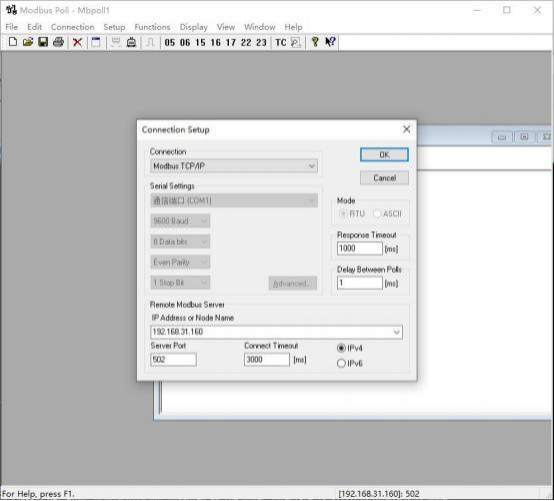Expand the IP Address or Node Name dropdown arrow
This screenshot has height=501, width=554.
(x=396, y=332)
